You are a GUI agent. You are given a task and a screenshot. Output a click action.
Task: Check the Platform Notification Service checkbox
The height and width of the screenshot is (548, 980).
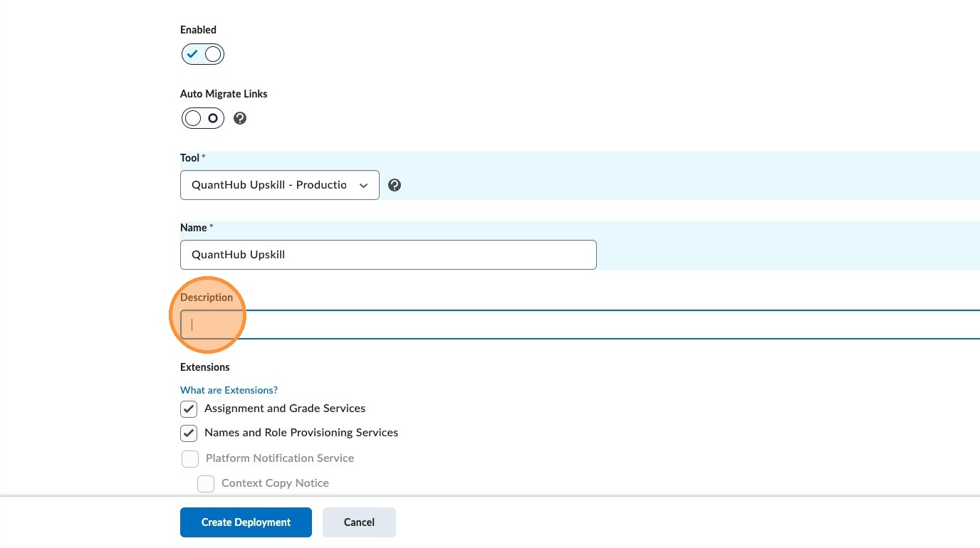click(x=190, y=459)
